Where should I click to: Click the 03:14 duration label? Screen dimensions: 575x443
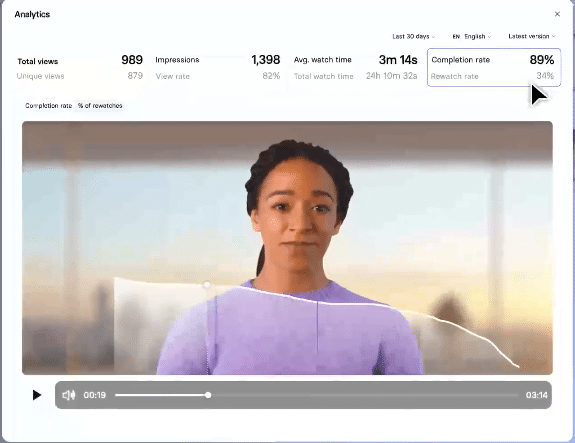[x=536, y=395]
